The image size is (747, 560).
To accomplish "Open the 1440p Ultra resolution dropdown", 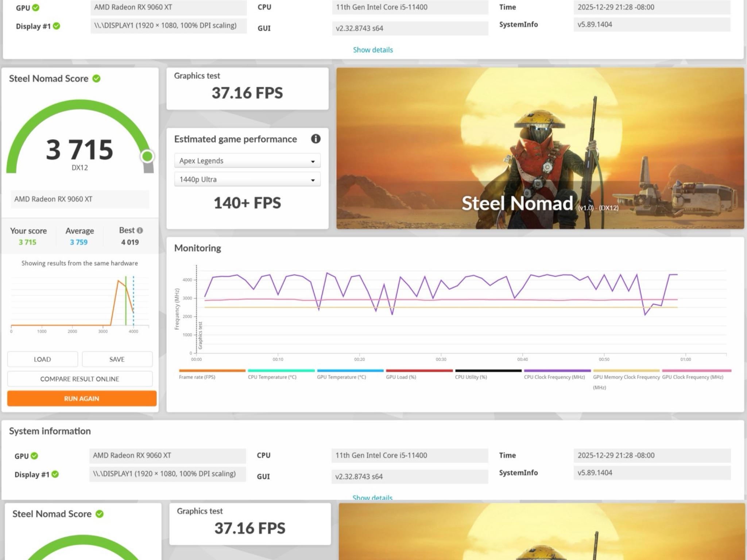I will tap(247, 179).
